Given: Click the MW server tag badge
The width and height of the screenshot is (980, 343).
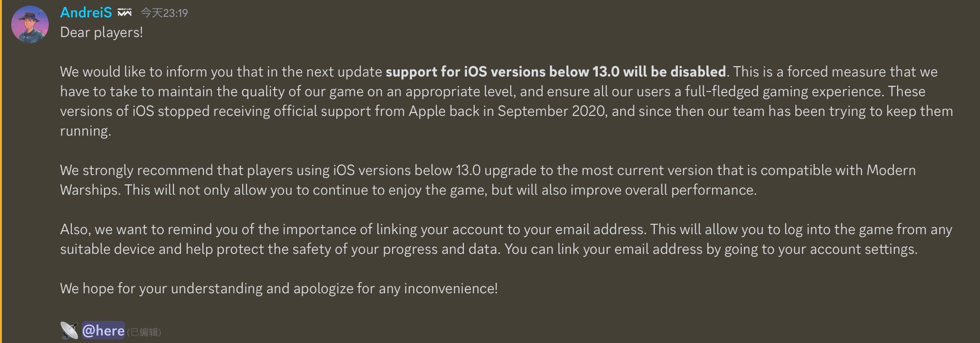Looking at the screenshot, I should (x=124, y=13).
